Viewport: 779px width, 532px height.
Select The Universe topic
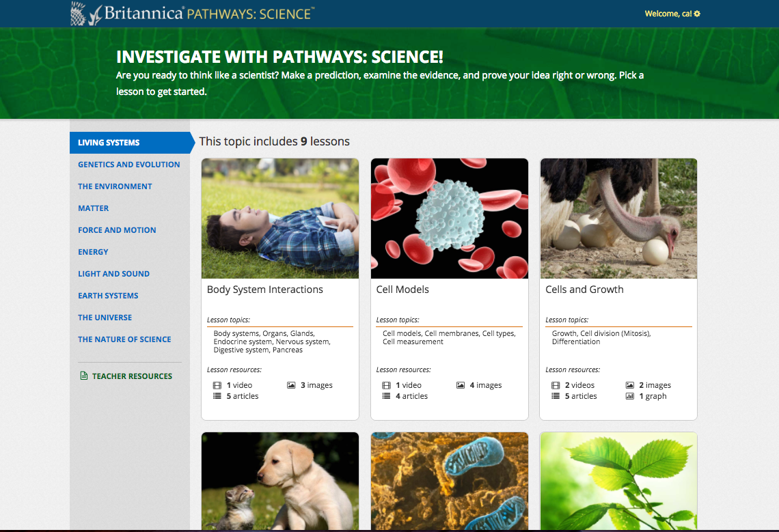pyautogui.click(x=105, y=318)
